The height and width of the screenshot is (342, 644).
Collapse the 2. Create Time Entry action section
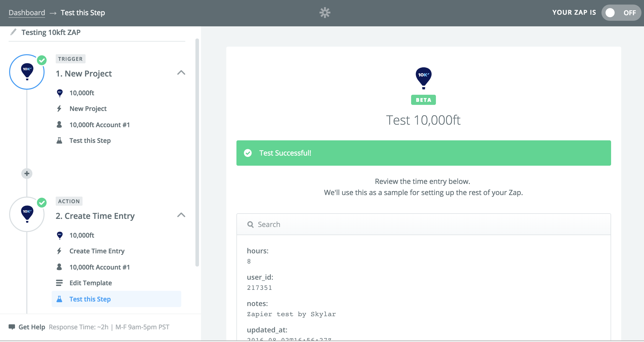(x=181, y=215)
